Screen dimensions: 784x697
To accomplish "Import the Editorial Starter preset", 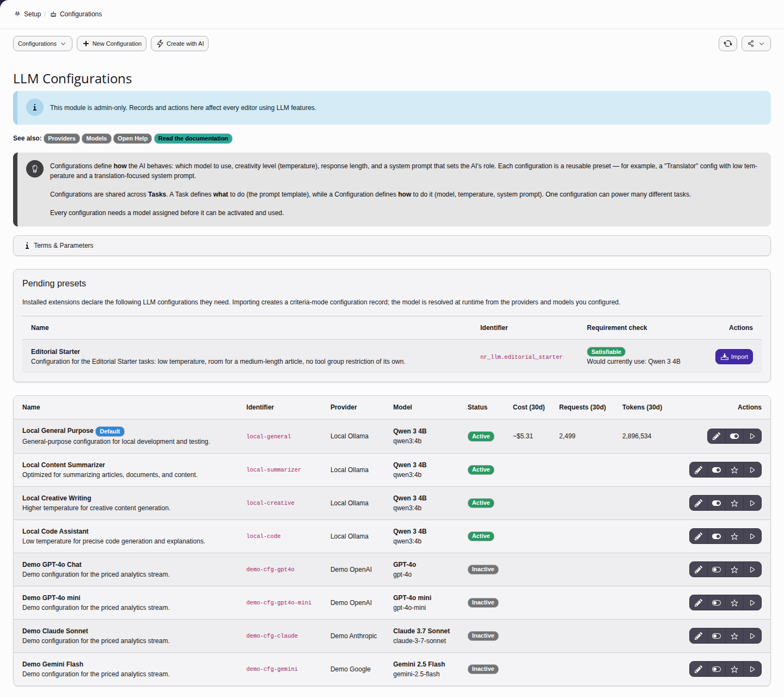I will point(734,357).
